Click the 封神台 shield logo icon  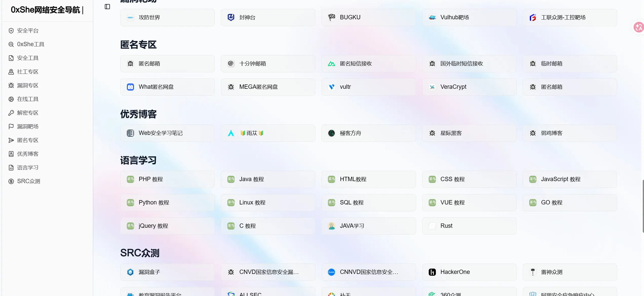coord(231,17)
